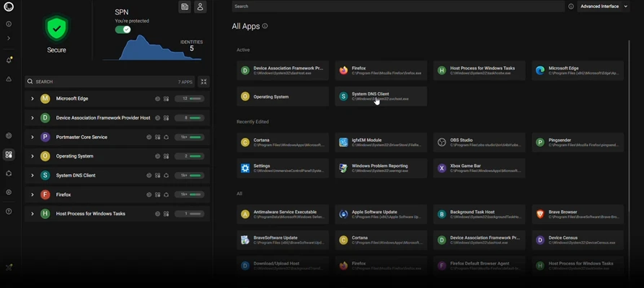Open the app settings icon in the Firefox row

[x=158, y=194]
